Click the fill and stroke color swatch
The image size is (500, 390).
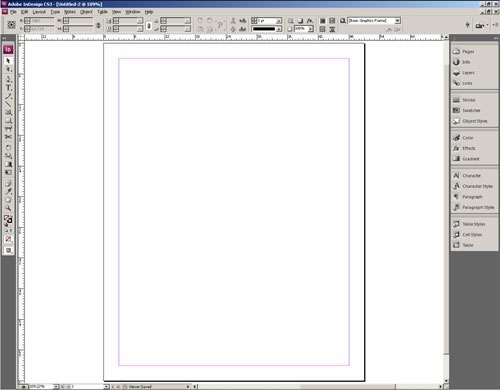coord(8,219)
